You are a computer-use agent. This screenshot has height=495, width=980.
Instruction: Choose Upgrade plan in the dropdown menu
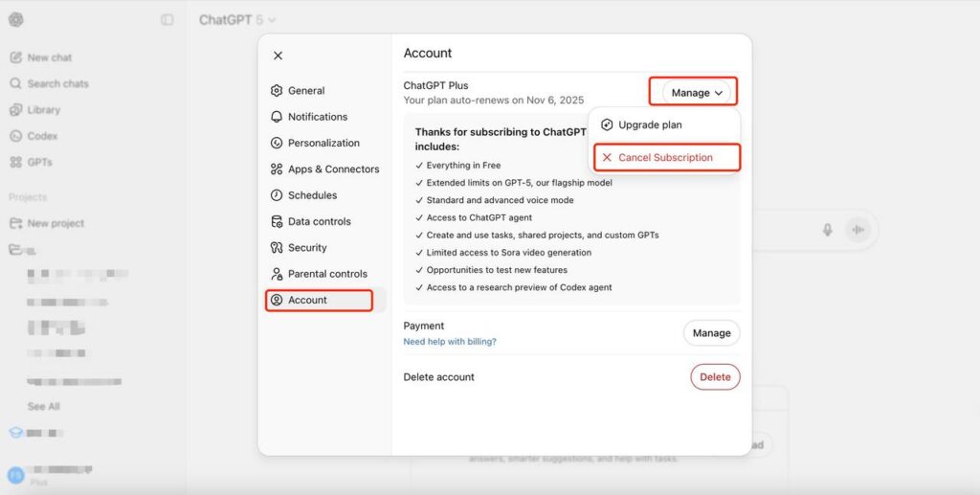click(649, 124)
